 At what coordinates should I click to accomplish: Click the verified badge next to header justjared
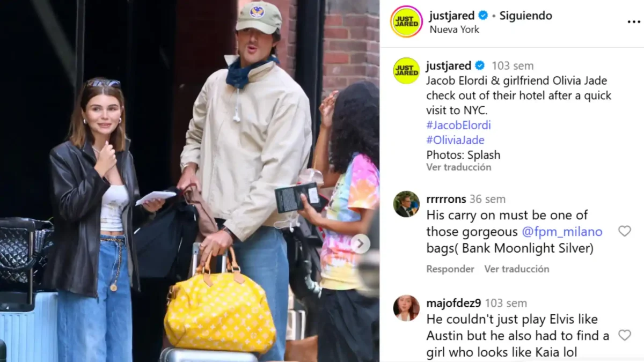(x=483, y=16)
